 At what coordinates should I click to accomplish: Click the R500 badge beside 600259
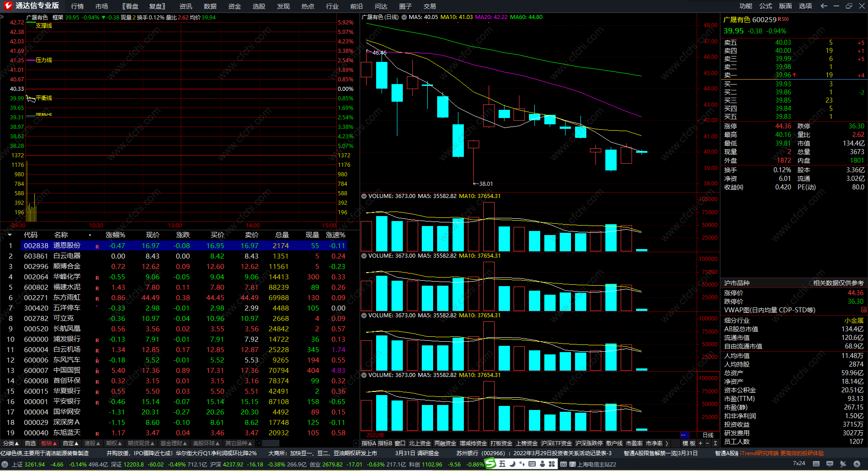coord(783,19)
